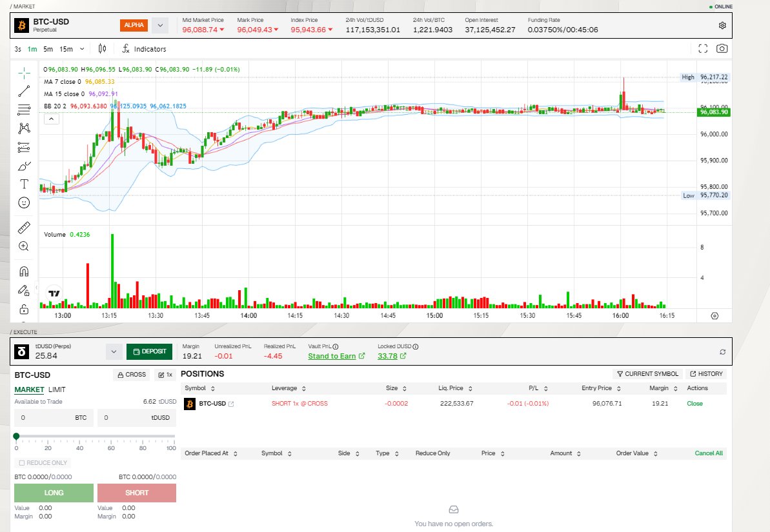Click the BTC amount input field
The height and width of the screenshot is (532, 770).
click(54, 418)
